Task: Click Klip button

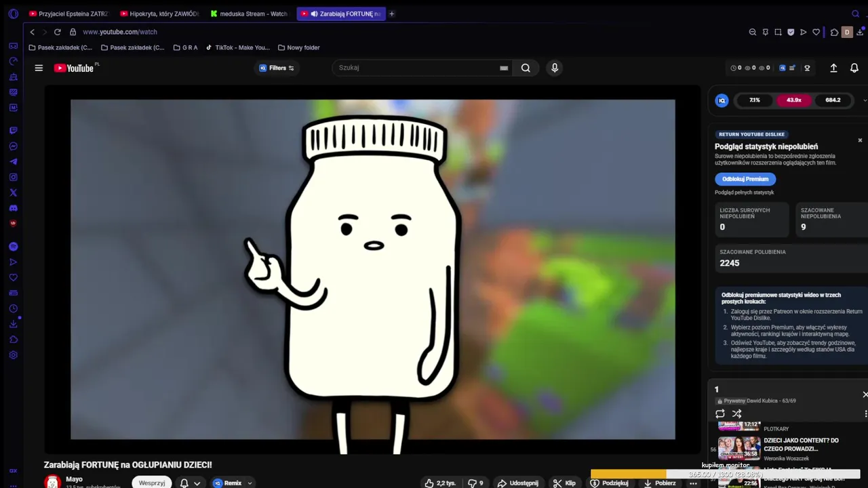Action: coord(564,483)
